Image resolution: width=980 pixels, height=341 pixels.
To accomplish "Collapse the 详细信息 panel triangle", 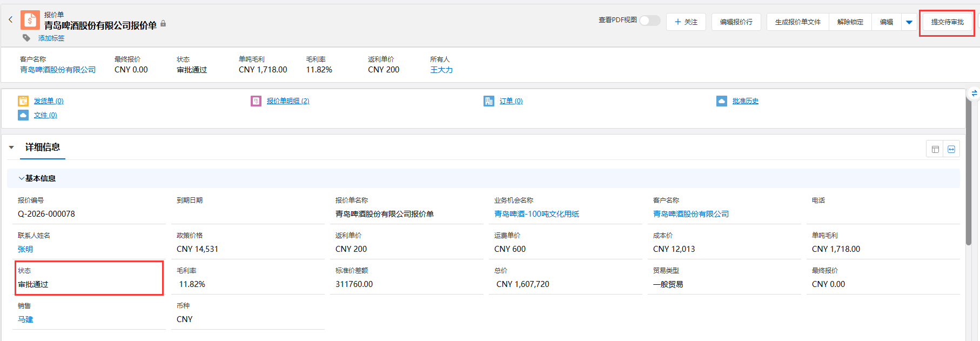I will [11, 148].
